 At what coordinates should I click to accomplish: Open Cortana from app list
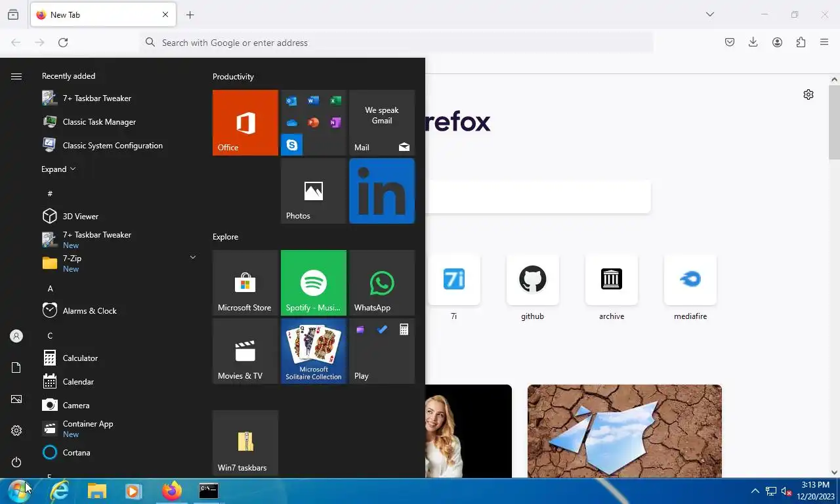(x=119, y=452)
